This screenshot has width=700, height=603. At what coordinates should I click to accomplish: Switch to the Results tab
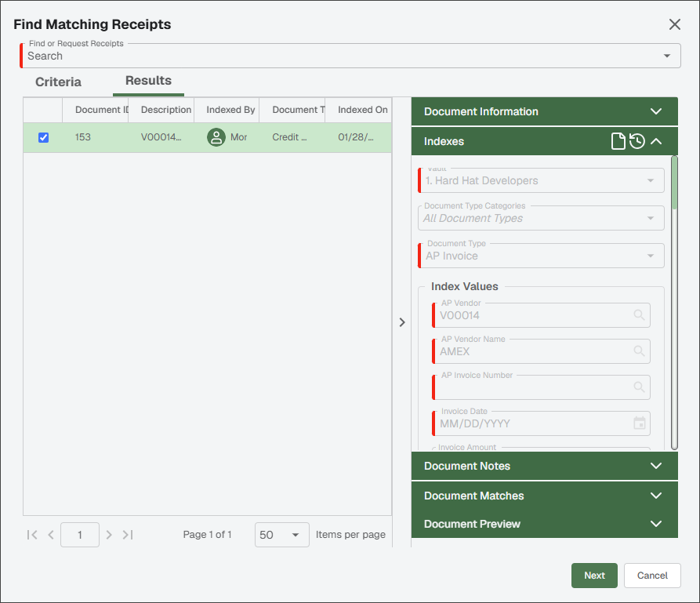148,81
